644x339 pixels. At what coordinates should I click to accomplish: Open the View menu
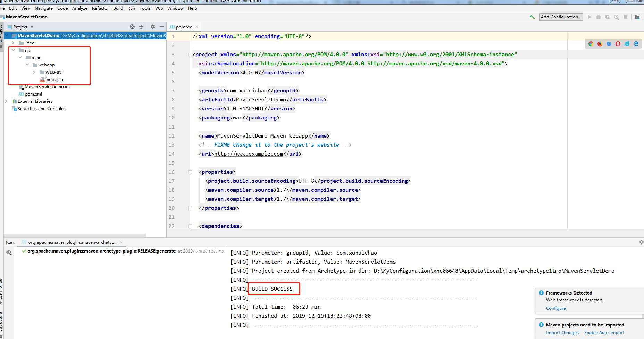pyautogui.click(x=26, y=8)
